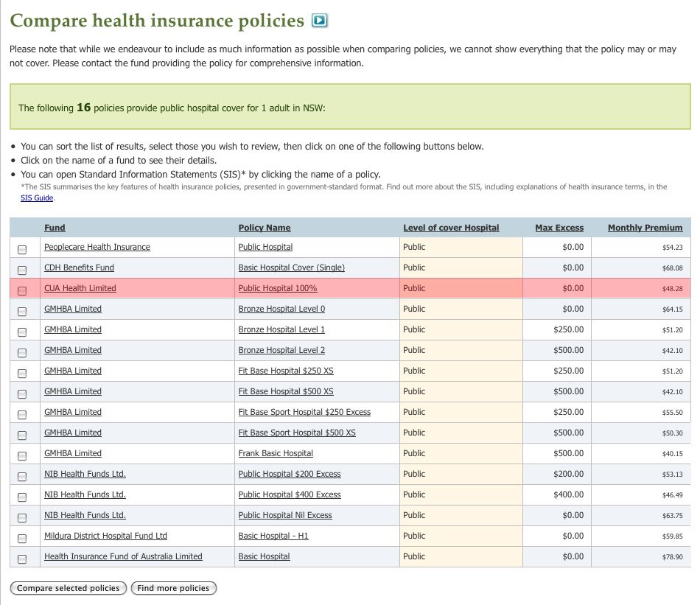The height and width of the screenshot is (605, 700).
Task: Sort policies by Max Excess column
Action: (x=559, y=228)
